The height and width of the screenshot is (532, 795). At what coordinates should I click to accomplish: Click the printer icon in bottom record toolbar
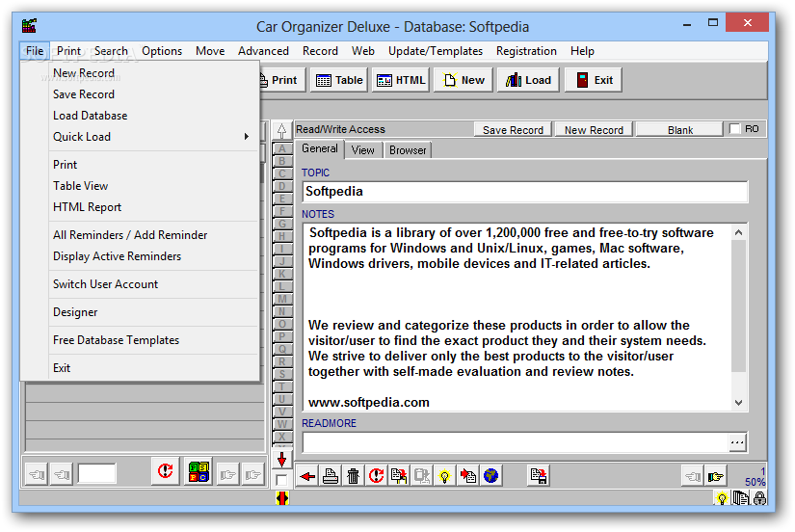pyautogui.click(x=331, y=476)
